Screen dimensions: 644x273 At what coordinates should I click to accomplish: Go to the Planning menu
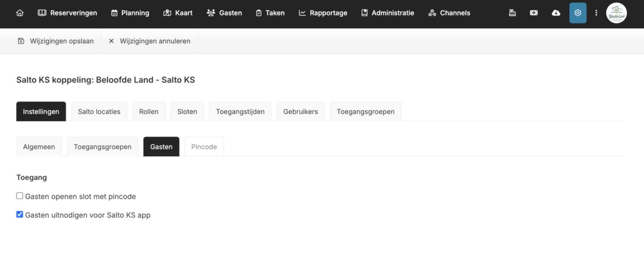(130, 13)
